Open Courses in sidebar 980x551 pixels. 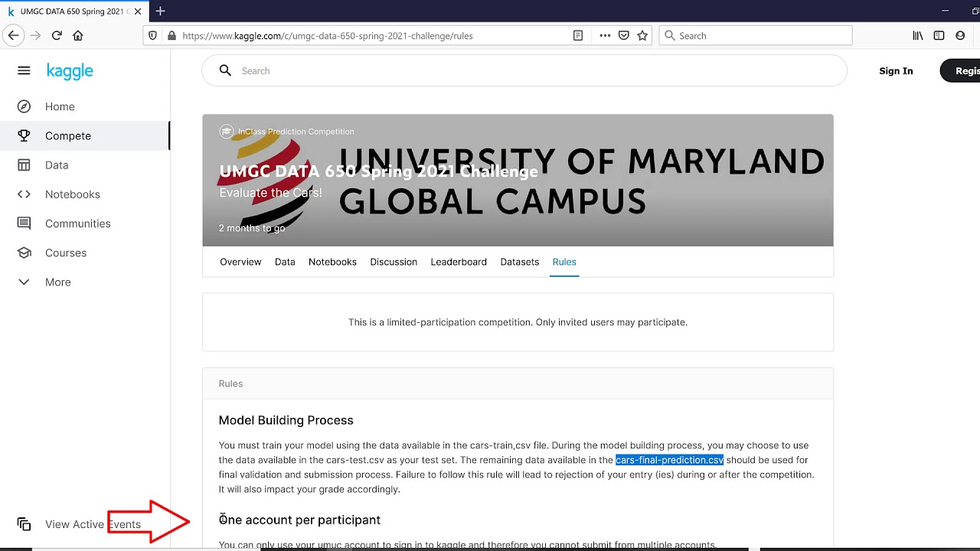point(66,253)
